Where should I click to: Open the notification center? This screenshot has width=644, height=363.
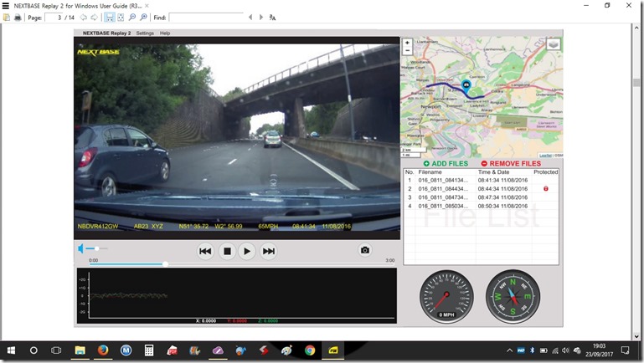(626, 350)
